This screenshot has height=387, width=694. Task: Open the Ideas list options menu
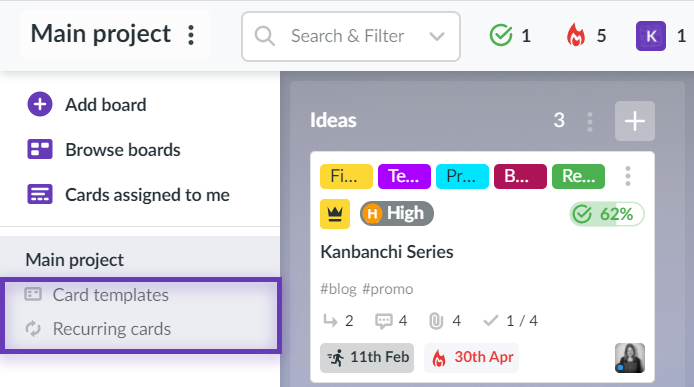tap(590, 121)
